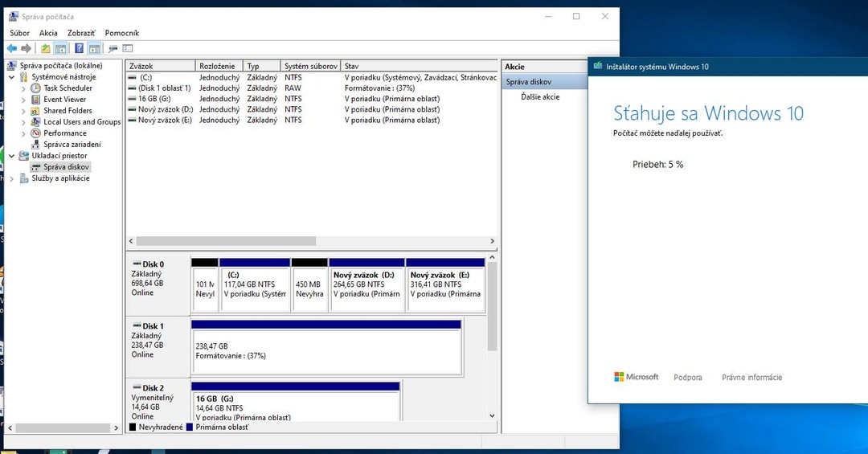Go back with the blue left arrow
Viewport: 868px width, 454px height.
[x=12, y=49]
